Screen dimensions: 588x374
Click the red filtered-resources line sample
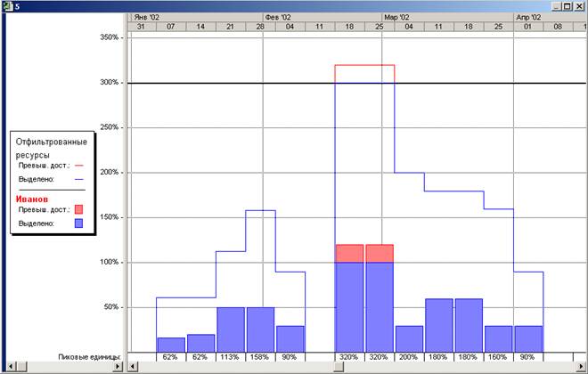[78, 166]
